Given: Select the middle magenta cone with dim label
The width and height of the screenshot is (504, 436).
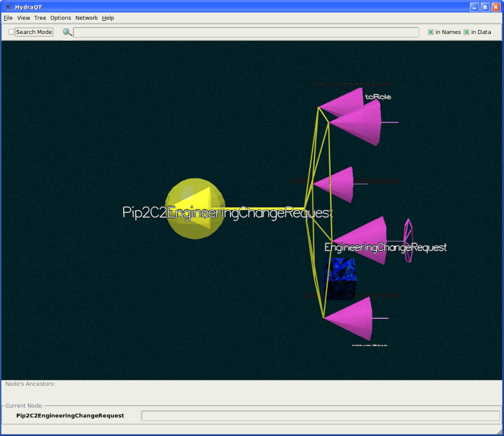Looking at the screenshot, I should (335, 184).
